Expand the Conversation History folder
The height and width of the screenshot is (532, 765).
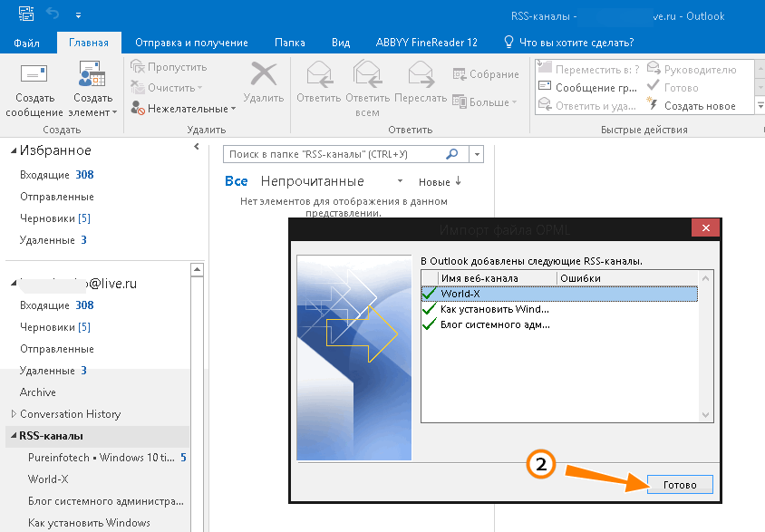14,413
